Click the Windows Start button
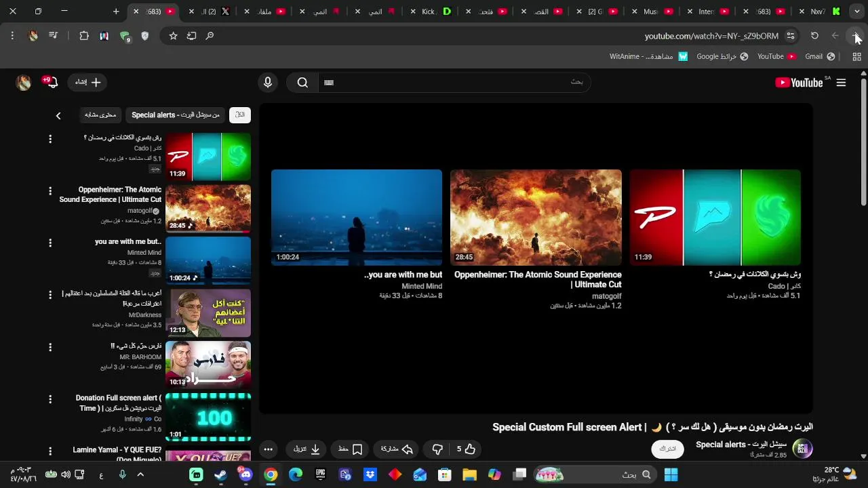 (671, 474)
